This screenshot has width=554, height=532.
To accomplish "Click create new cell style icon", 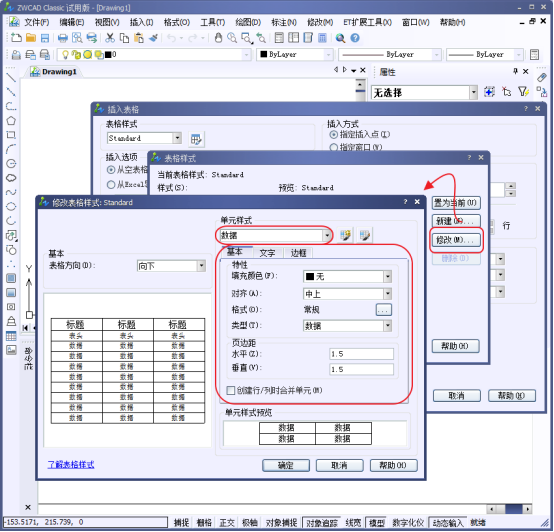I will 345,235.
